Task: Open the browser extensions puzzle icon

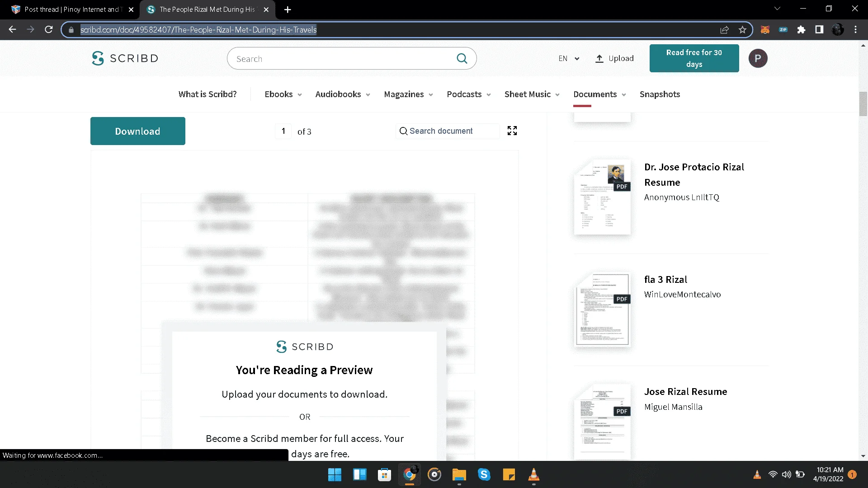Action: (x=801, y=30)
